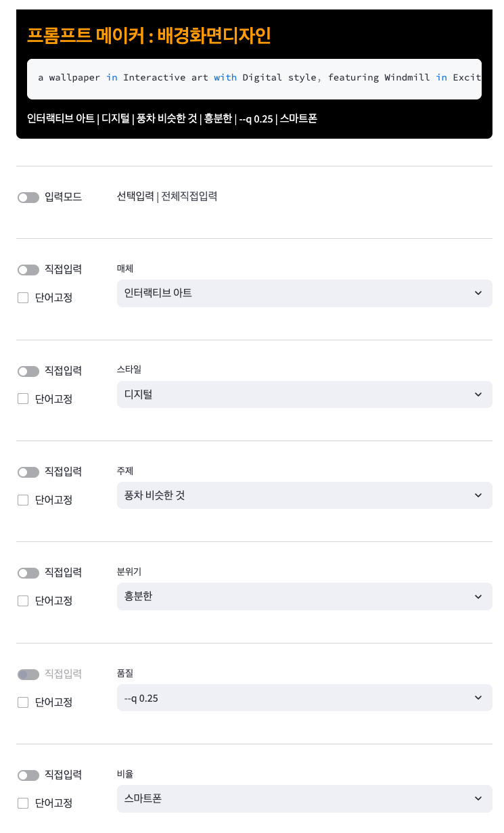
Task: Click the 프롬프트 메이커 page title
Action: pos(149,35)
